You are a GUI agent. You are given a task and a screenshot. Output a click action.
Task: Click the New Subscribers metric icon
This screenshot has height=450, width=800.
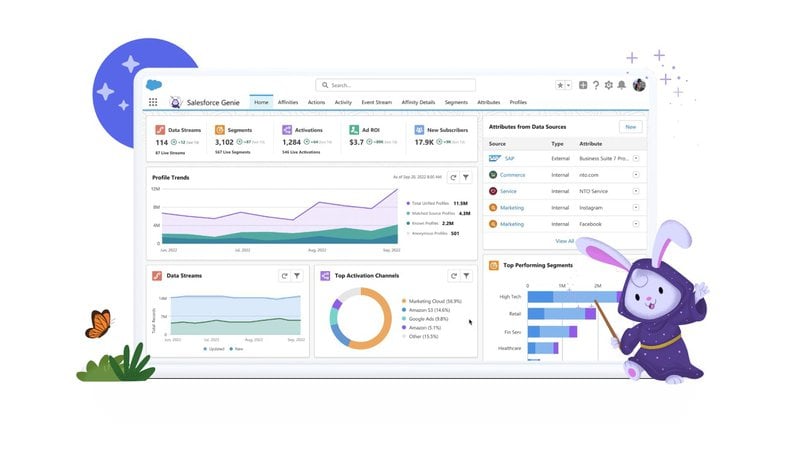coord(419,130)
